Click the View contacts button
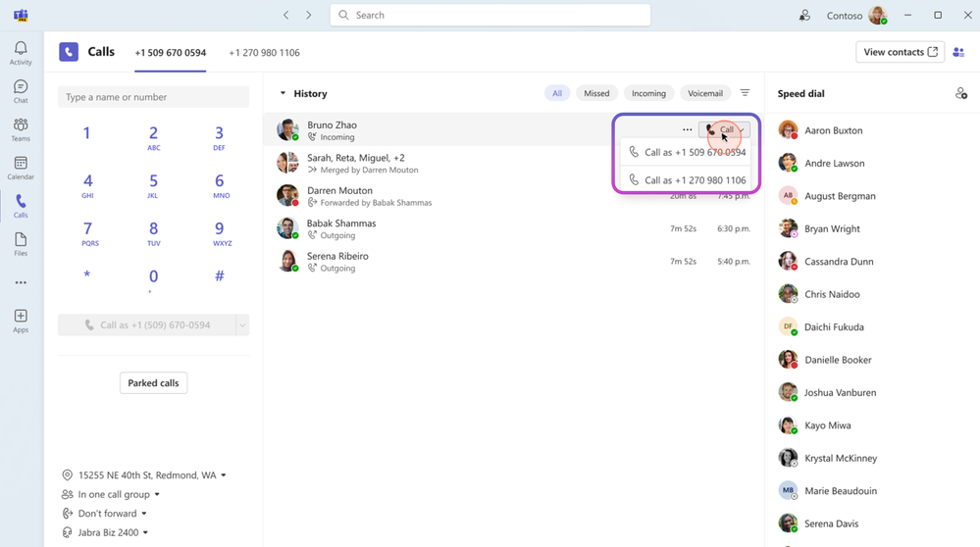The width and height of the screenshot is (980, 547). click(x=900, y=52)
